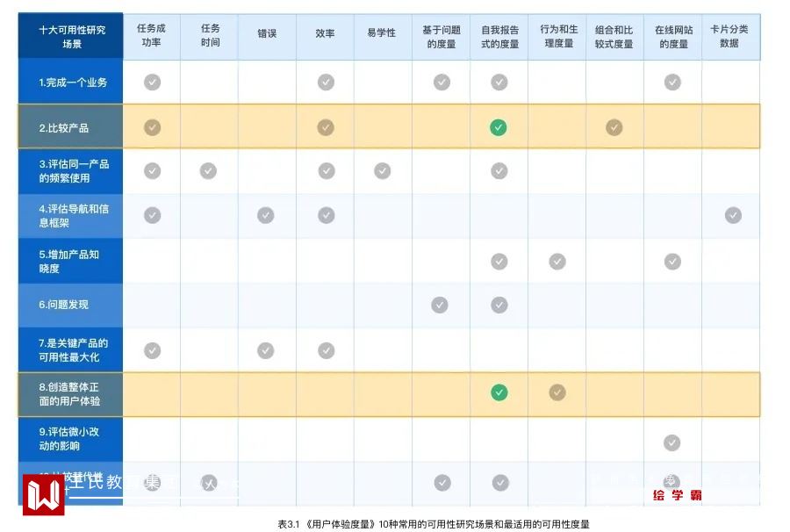The height and width of the screenshot is (532, 790).
Task: Click the 卡片分类数据 check in 评估导航和信息框架 row
Action: click(x=733, y=215)
